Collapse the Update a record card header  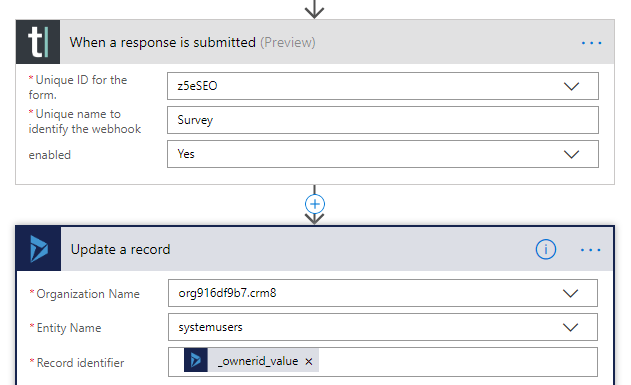point(120,249)
